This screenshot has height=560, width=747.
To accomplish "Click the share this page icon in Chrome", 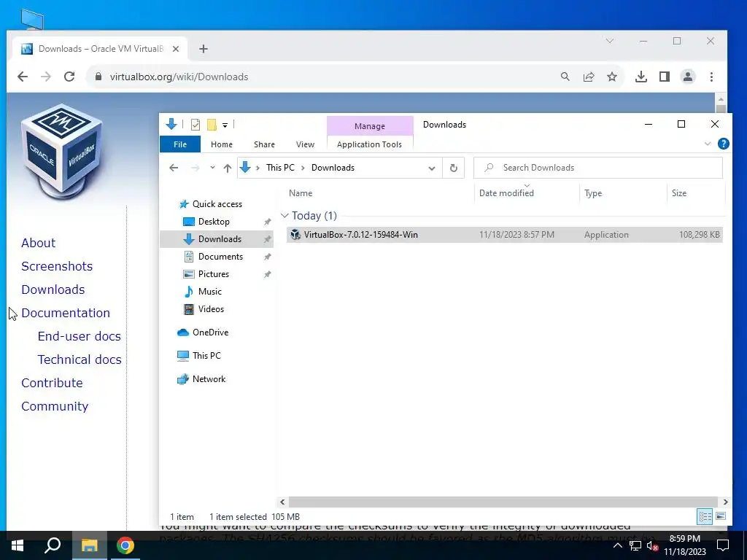I will click(x=589, y=77).
